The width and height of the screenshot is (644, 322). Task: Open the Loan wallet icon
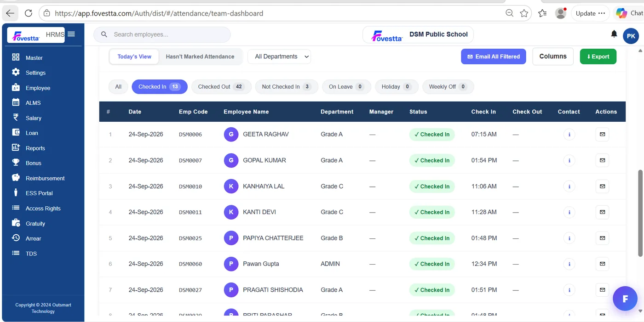[16, 132]
